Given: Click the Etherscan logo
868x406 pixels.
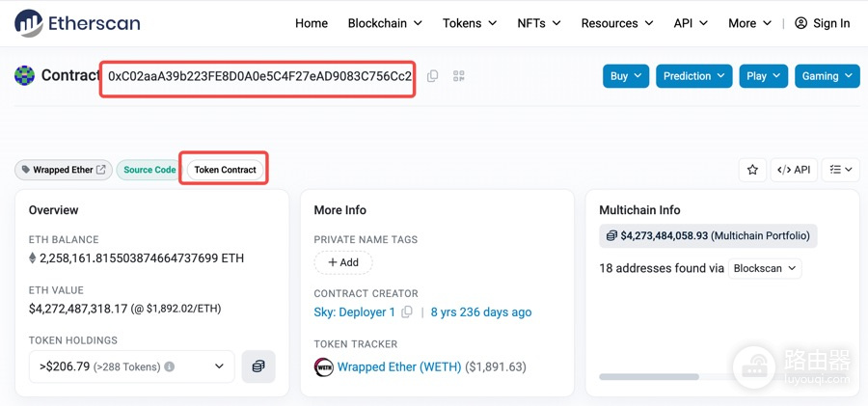Looking at the screenshot, I should (x=77, y=23).
